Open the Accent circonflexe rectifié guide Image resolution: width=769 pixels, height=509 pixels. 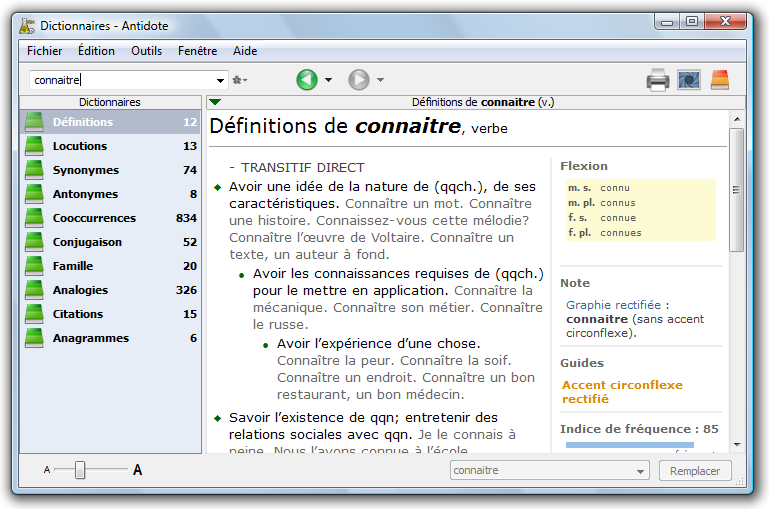[622, 392]
